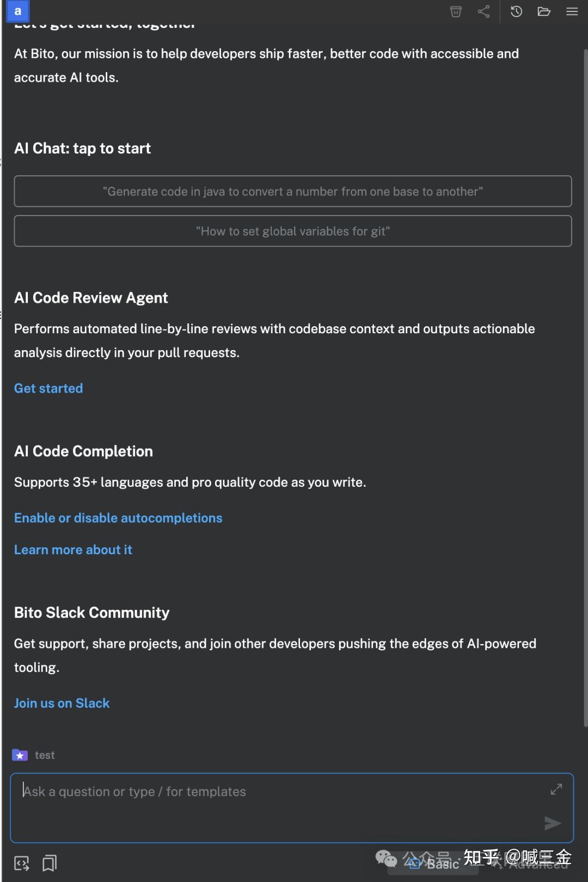
Task: Click the blue 'a' account avatar
Action: [17, 11]
